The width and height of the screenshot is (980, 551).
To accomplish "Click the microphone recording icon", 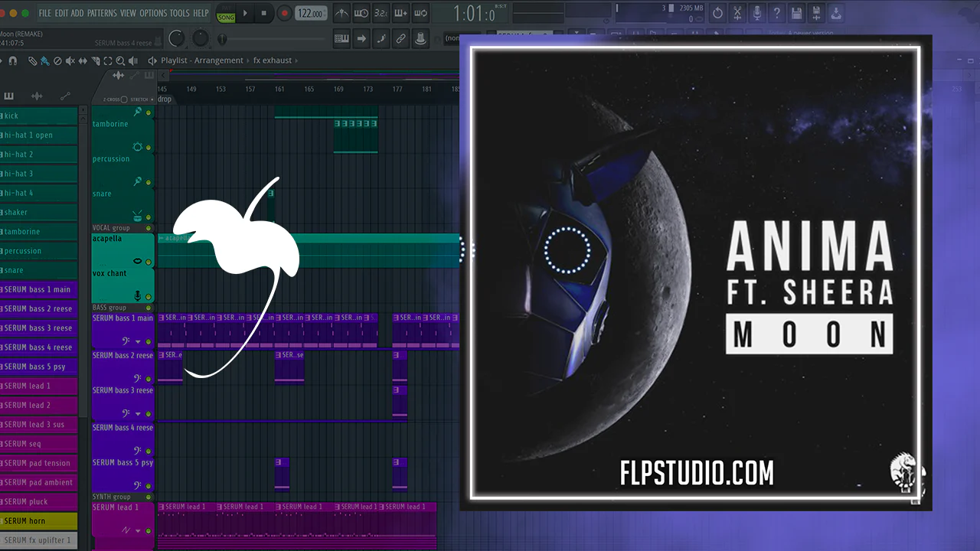I will tap(757, 13).
